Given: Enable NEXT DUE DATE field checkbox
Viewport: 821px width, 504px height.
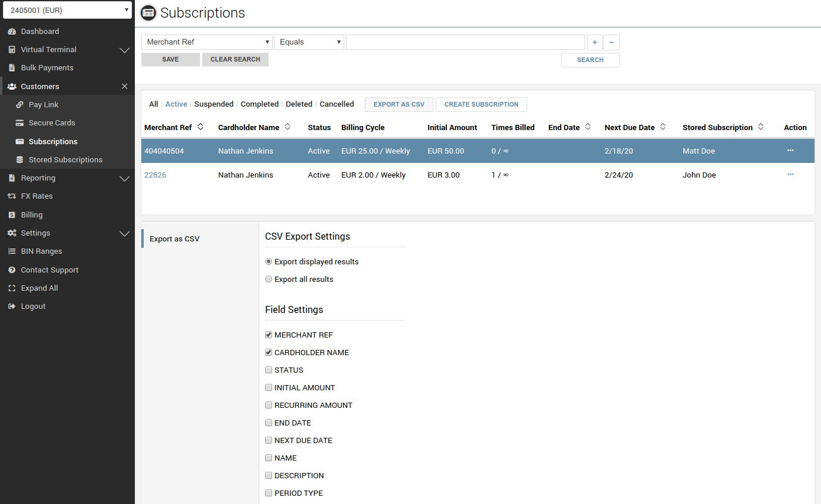Looking at the screenshot, I should point(269,441).
